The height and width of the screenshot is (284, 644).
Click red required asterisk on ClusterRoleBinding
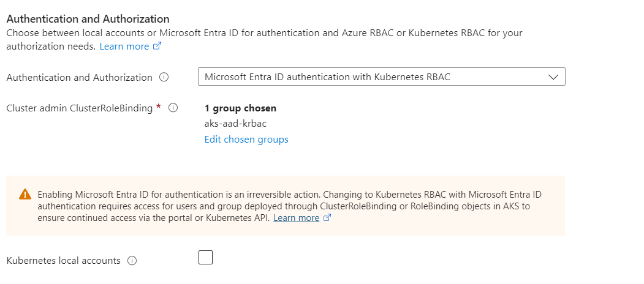click(x=159, y=108)
